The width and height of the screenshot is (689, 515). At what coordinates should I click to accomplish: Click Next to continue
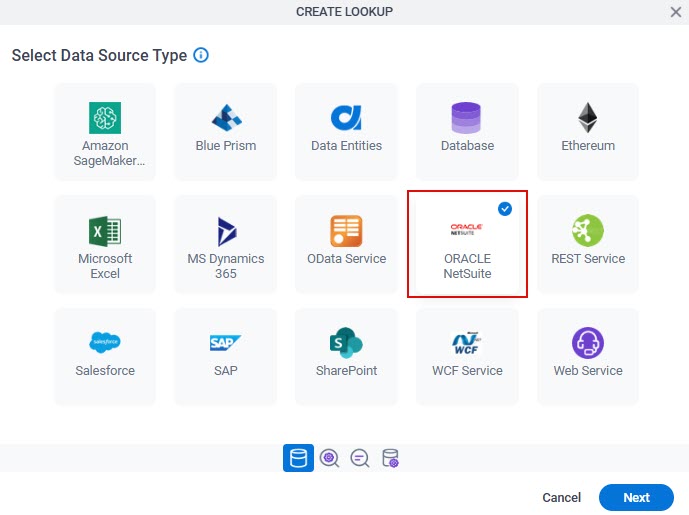(636, 497)
